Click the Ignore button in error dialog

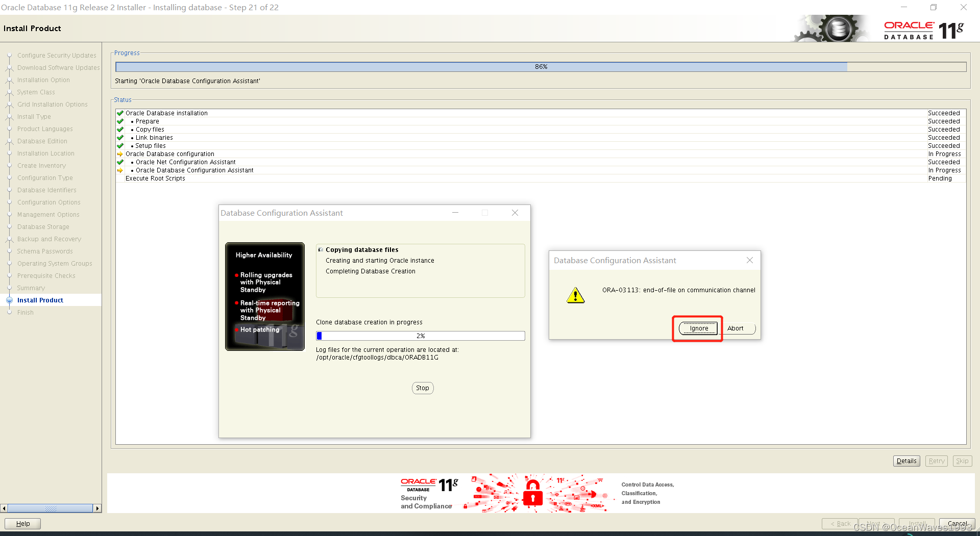[x=698, y=328]
